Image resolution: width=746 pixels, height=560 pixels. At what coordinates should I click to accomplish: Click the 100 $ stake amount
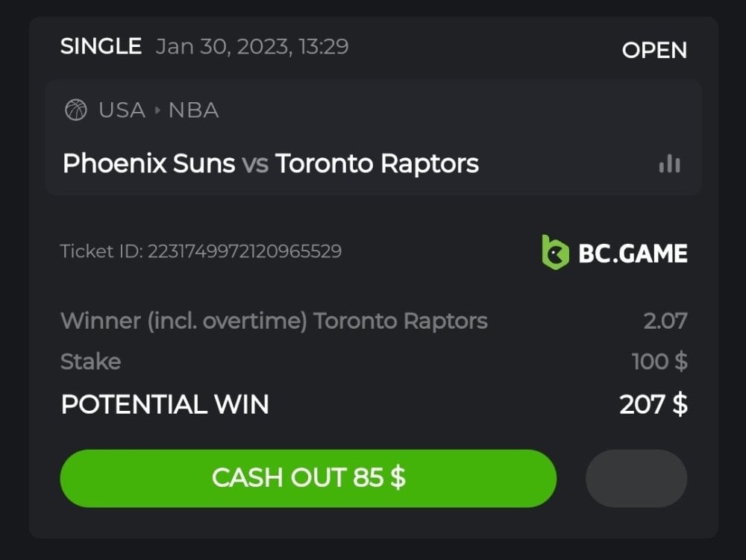(x=659, y=362)
